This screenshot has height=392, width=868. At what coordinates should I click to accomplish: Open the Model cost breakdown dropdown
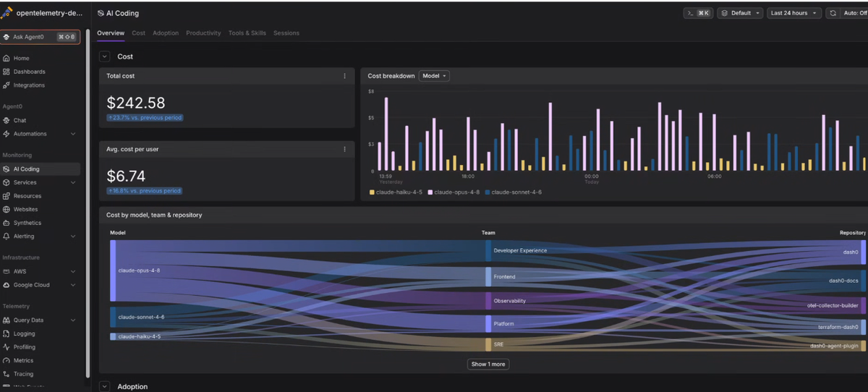434,76
